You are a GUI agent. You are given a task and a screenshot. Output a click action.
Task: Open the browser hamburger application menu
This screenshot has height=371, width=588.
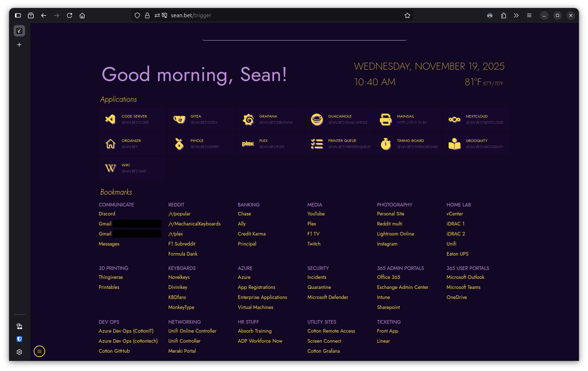click(529, 15)
